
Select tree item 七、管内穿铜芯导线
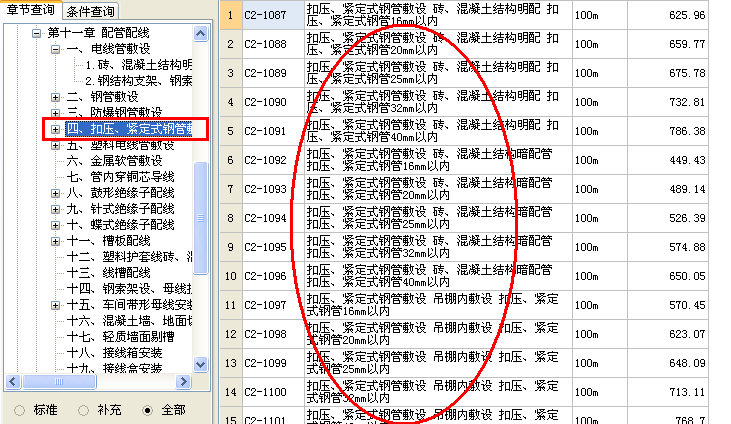[121, 177]
